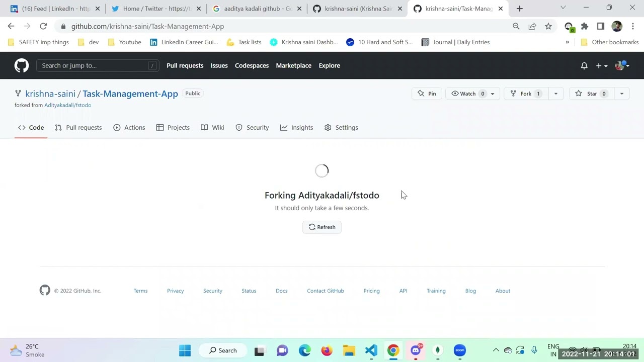The height and width of the screenshot is (362, 644).
Task: Expand the Watch options dropdown arrow
Action: pos(493,94)
